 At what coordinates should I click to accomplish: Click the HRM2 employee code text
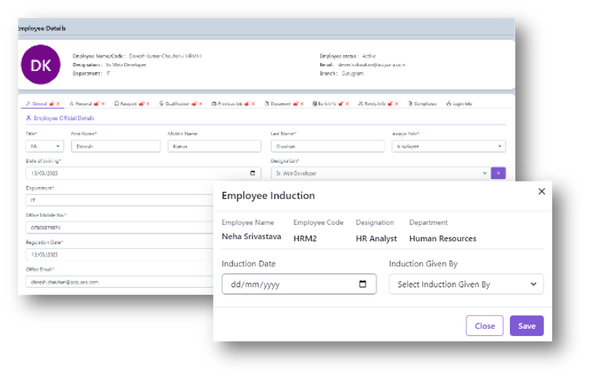[x=305, y=239]
